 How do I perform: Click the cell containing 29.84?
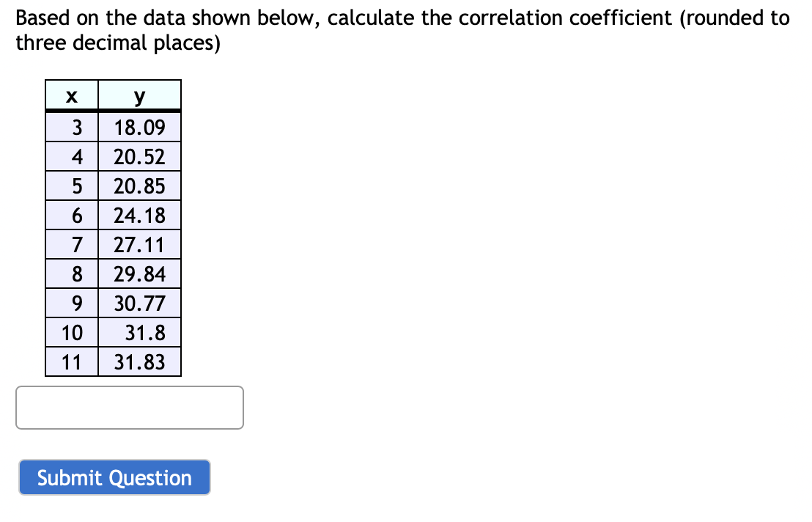tap(139, 273)
